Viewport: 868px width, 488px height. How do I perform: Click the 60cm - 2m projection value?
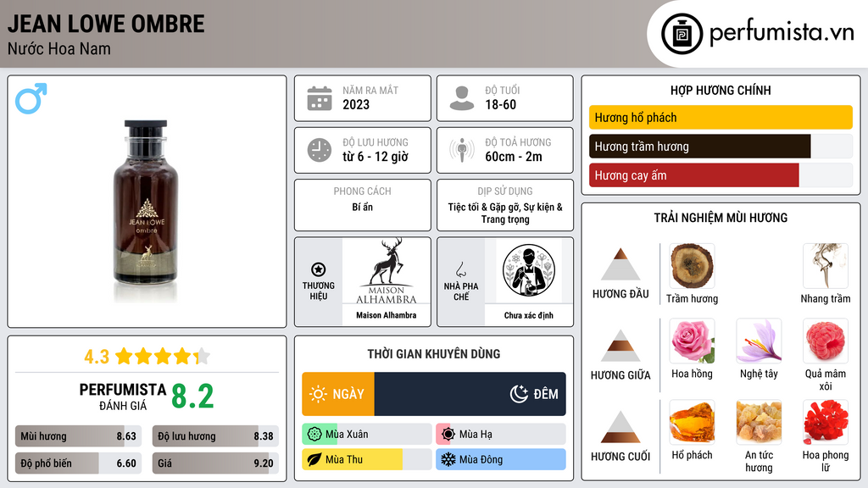[x=514, y=157]
